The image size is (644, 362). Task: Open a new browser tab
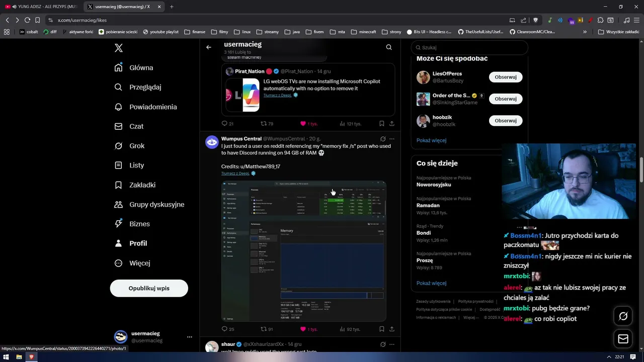coord(172,7)
